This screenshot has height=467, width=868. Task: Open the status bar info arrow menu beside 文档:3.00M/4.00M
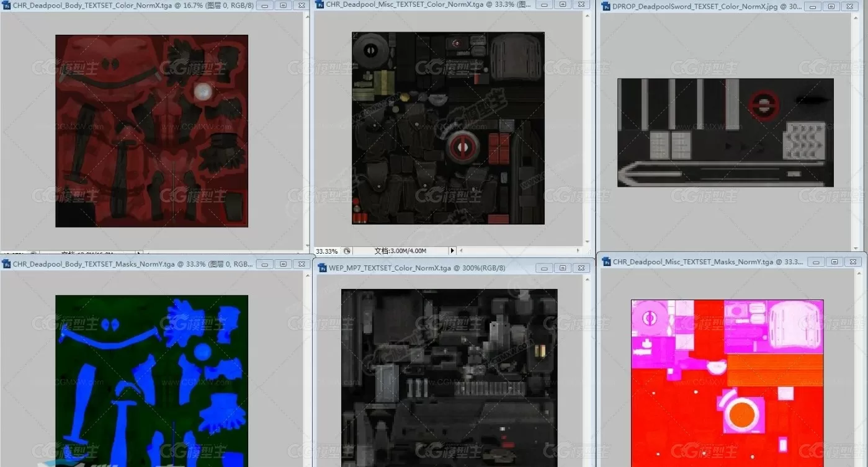[452, 251]
